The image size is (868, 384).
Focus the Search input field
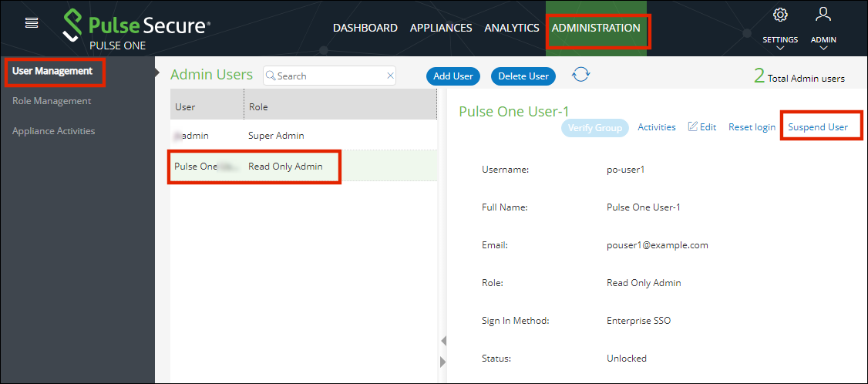330,76
